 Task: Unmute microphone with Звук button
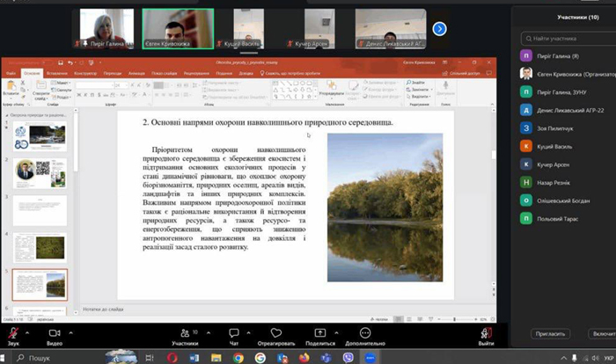click(13, 337)
